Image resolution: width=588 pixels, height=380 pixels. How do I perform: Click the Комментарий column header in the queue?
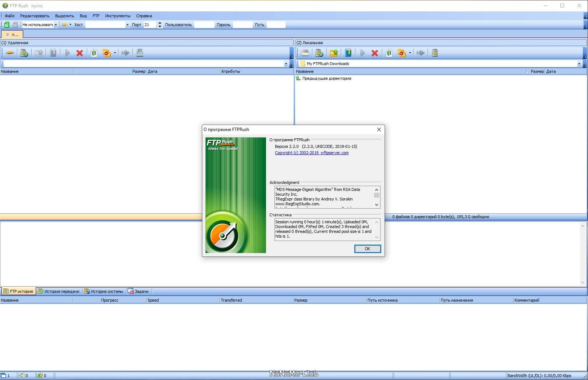tap(550, 300)
